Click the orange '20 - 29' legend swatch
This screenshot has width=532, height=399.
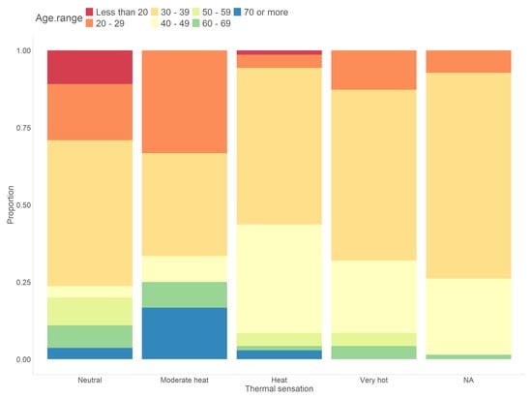pos(89,23)
